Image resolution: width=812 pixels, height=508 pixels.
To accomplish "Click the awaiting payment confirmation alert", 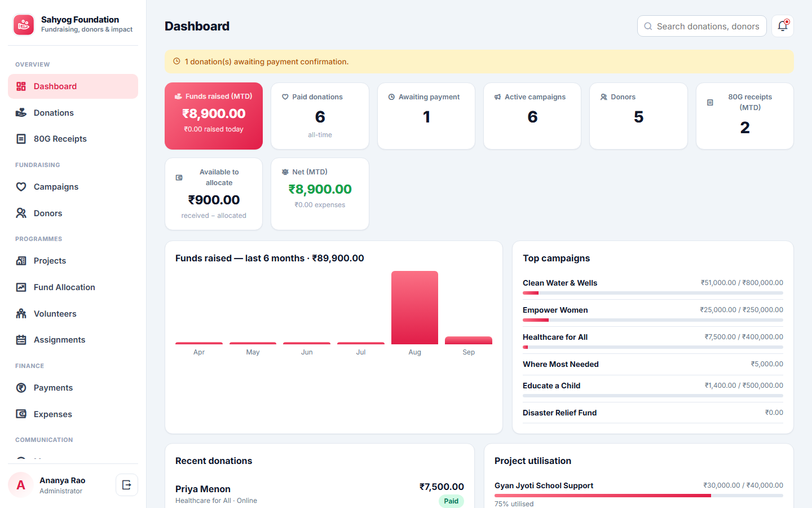I will coord(479,62).
